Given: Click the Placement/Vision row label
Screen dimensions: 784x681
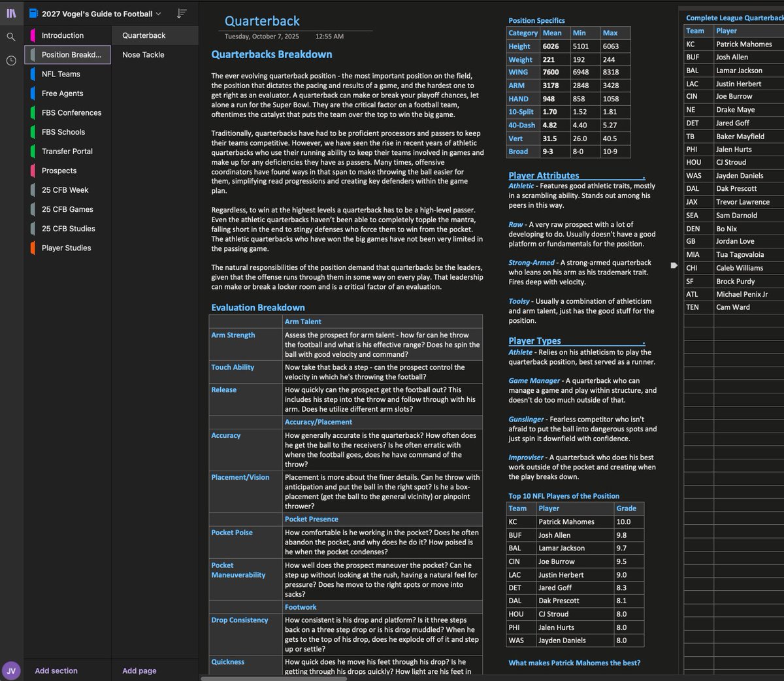Looking at the screenshot, I should tap(240, 477).
